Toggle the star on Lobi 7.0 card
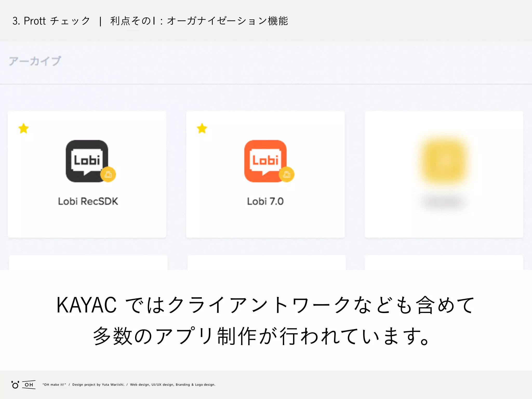532x399 pixels. (202, 128)
